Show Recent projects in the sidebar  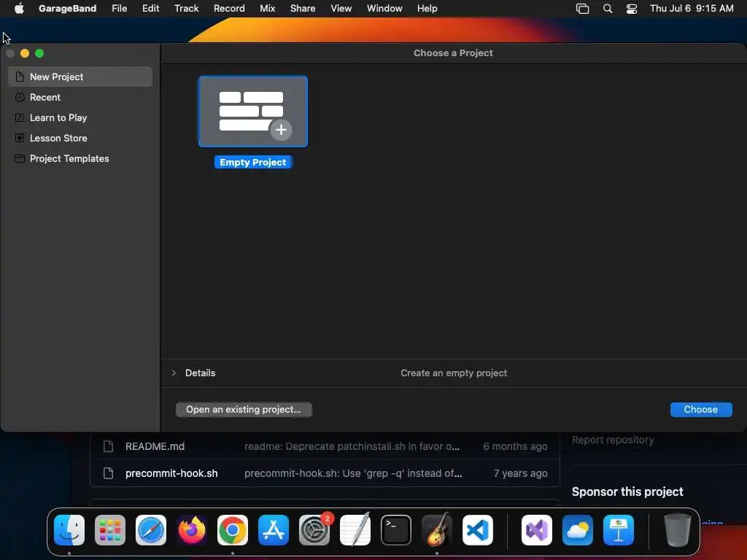pyautogui.click(x=80, y=97)
